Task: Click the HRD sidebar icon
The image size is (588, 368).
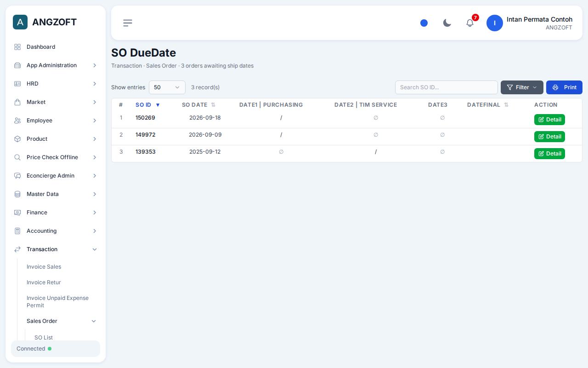Action: [x=17, y=84]
